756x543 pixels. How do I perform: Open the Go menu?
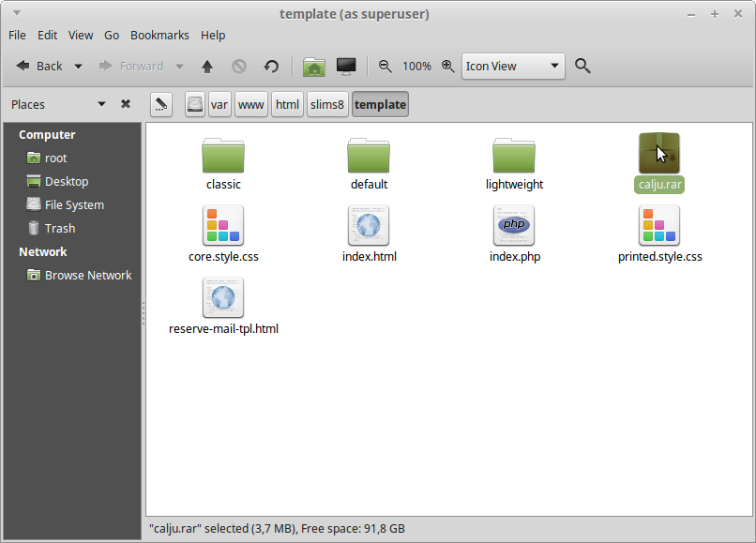(112, 36)
